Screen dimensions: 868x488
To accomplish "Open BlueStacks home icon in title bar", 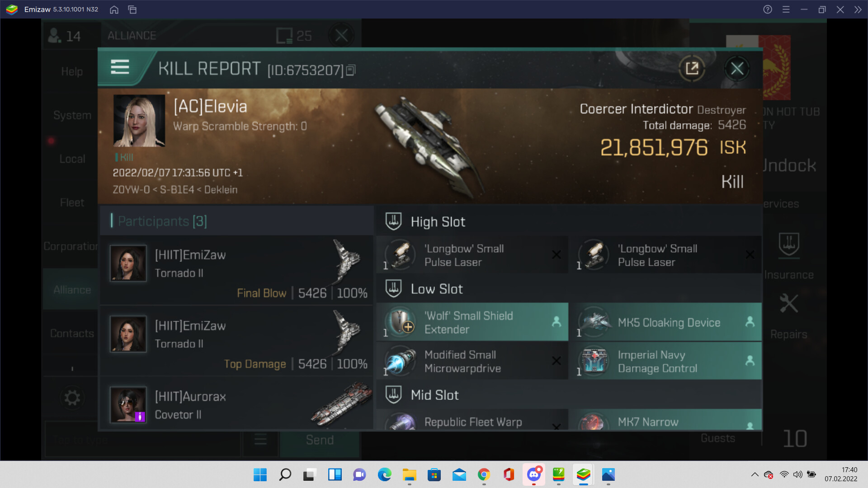I will 114,9.
